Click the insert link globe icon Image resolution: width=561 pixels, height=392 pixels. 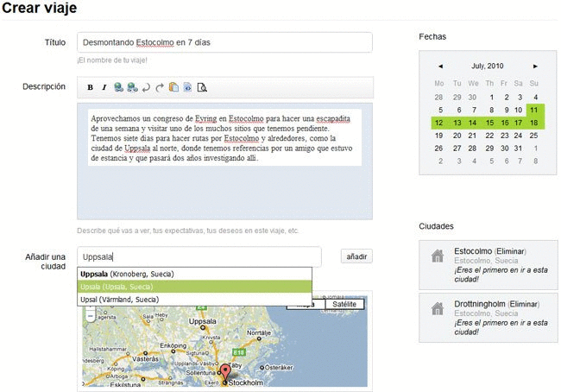pos(118,87)
